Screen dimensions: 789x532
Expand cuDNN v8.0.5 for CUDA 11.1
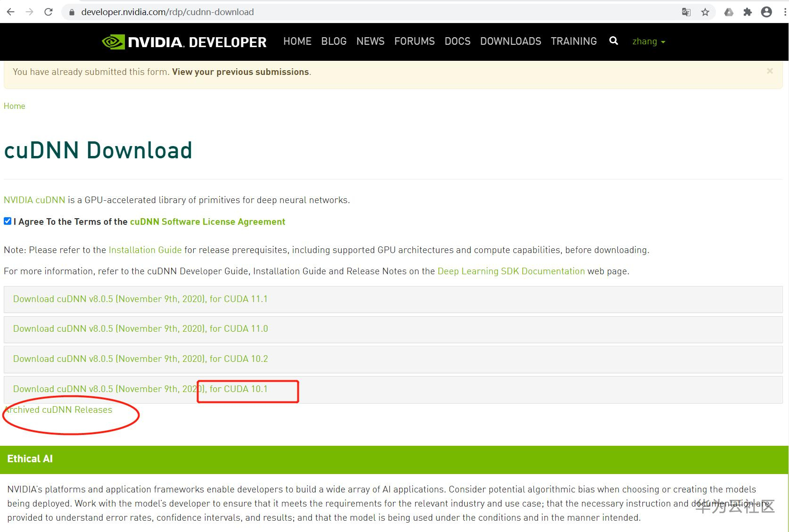pos(393,299)
